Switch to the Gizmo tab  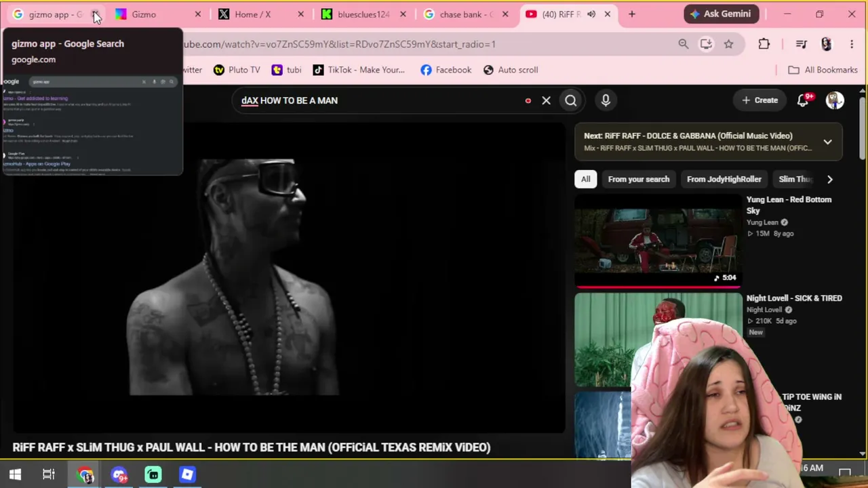[x=157, y=14]
